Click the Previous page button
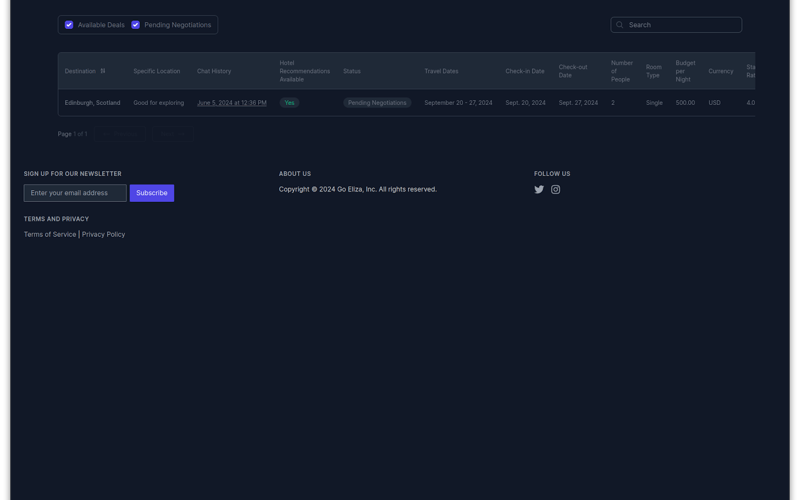 coord(120,134)
